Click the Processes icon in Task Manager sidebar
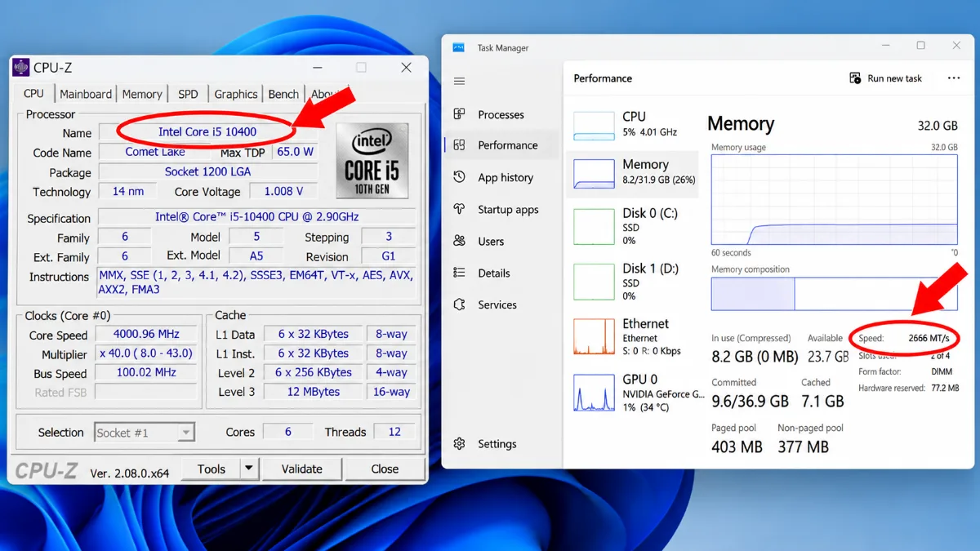Image resolution: width=980 pixels, height=551 pixels. tap(459, 114)
